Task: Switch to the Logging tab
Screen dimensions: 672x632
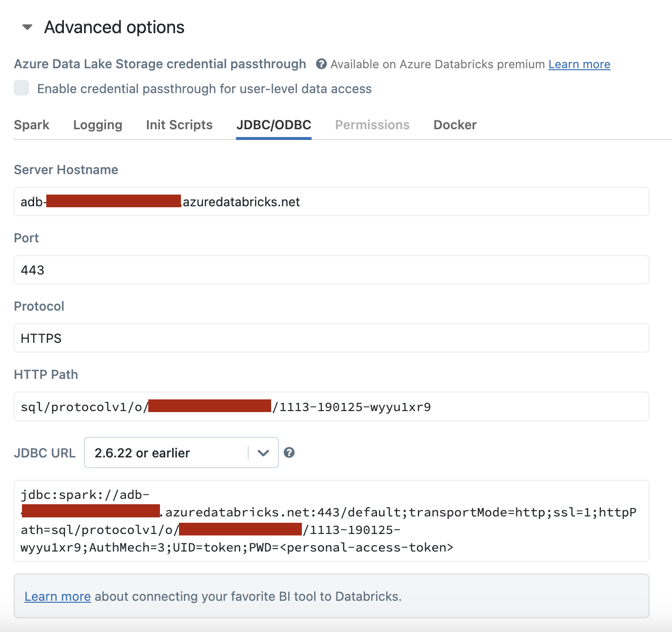Action: pos(98,125)
